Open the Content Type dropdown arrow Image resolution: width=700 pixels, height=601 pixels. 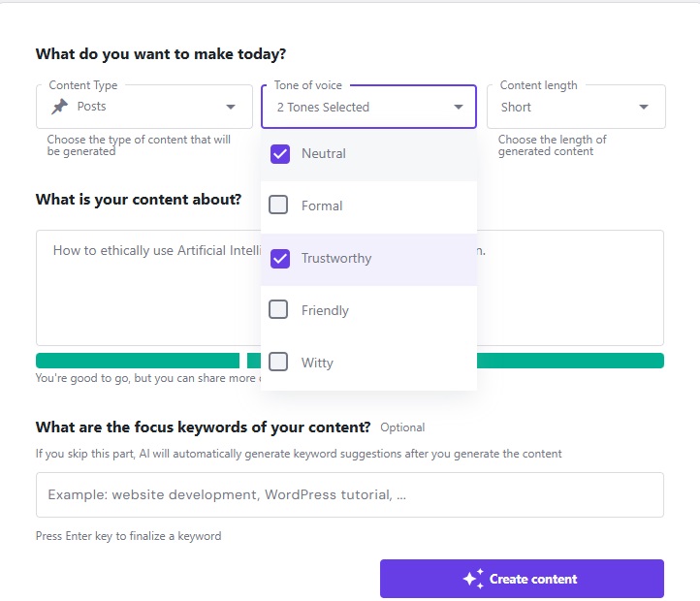click(231, 107)
